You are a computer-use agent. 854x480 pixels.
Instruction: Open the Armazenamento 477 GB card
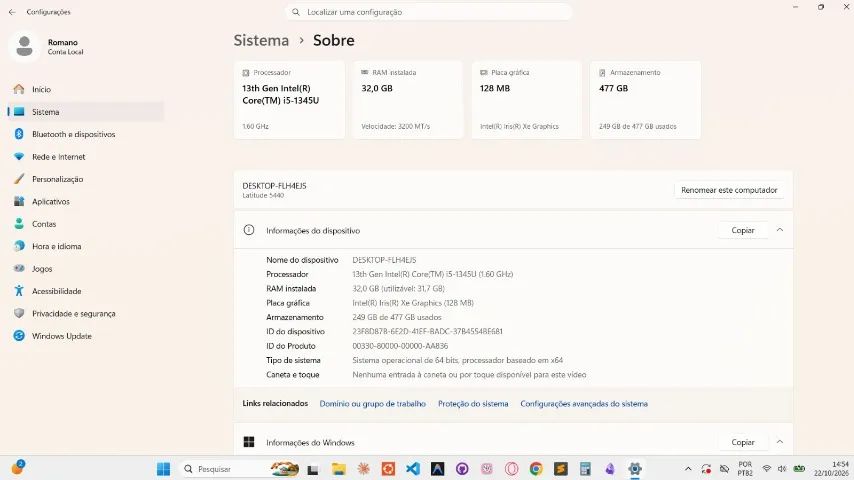pyautogui.click(x=645, y=100)
